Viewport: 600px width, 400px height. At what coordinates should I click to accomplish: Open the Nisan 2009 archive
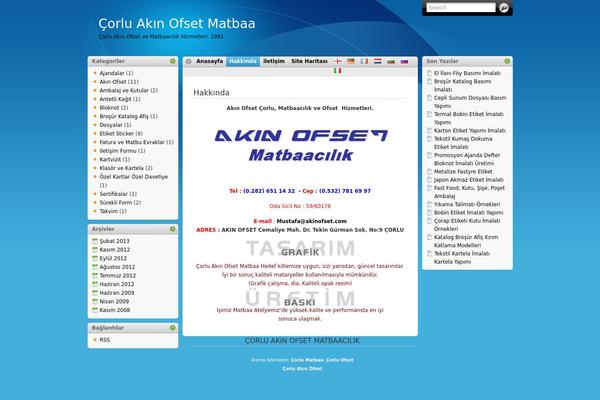pos(114,301)
